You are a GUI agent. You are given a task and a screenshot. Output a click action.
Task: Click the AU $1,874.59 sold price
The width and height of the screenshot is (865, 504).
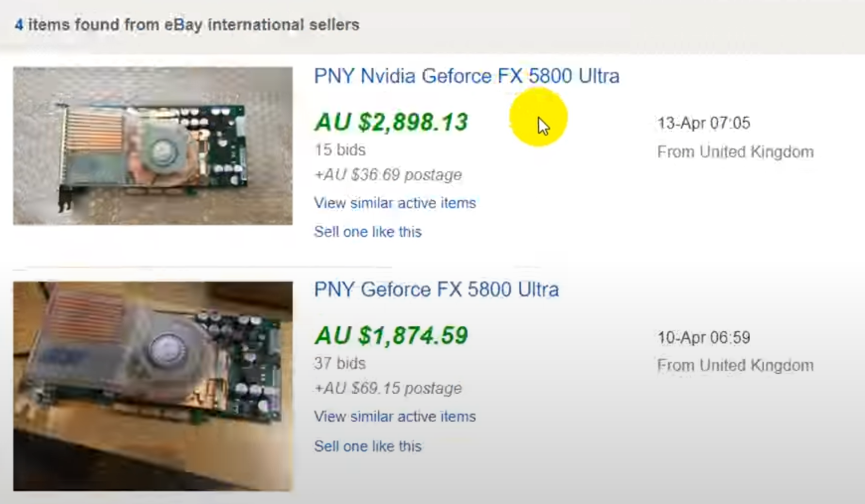(391, 336)
